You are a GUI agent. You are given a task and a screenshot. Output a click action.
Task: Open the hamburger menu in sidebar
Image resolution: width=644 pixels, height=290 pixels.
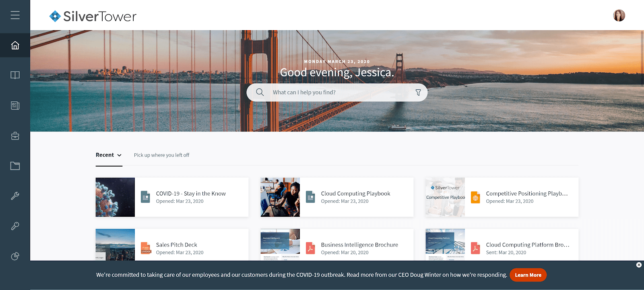coord(15,15)
